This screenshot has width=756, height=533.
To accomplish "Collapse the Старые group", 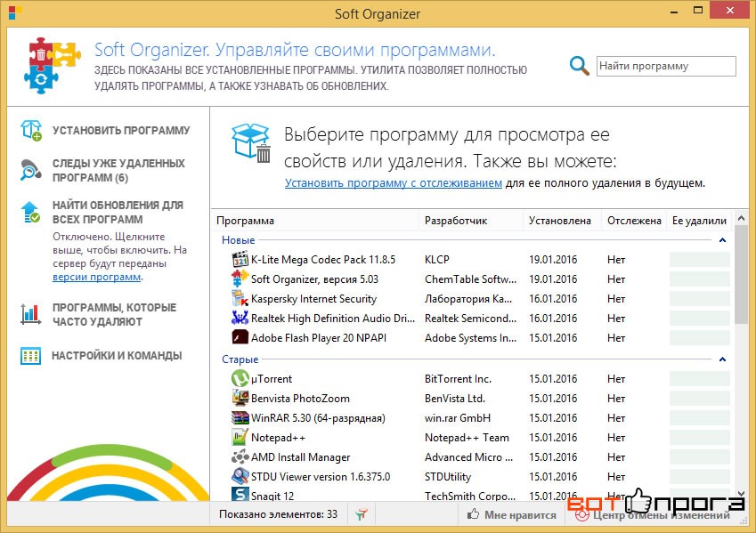I will click(x=722, y=359).
